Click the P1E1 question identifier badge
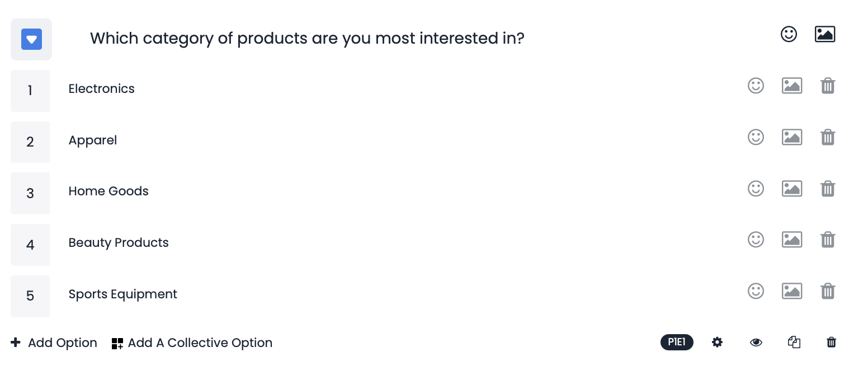868x375 pixels. tap(677, 342)
